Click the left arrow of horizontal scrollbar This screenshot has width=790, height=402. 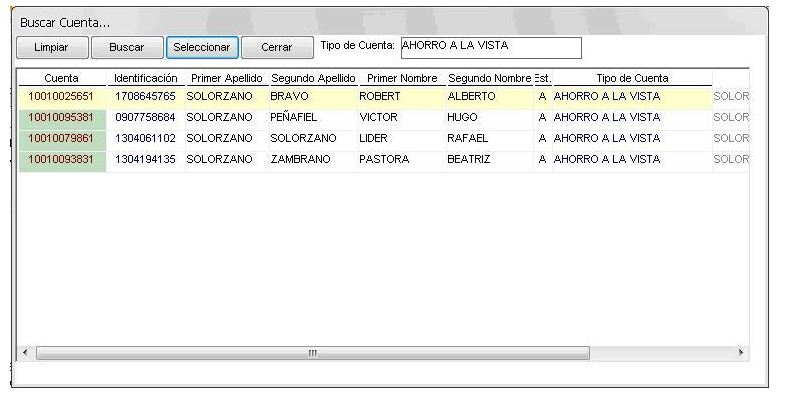coord(25,353)
